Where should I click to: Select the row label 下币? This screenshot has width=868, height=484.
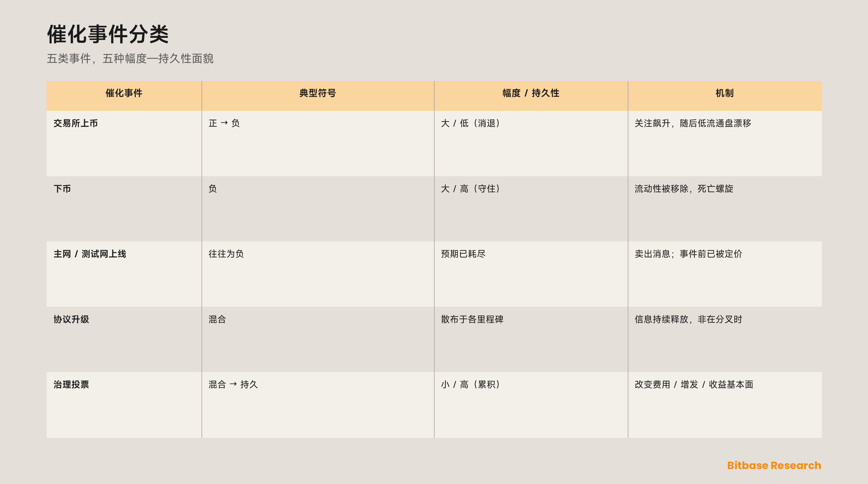(x=62, y=189)
